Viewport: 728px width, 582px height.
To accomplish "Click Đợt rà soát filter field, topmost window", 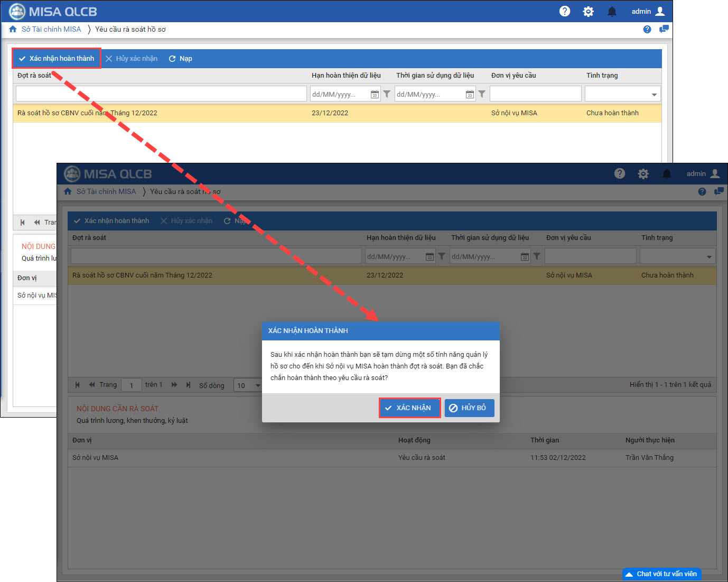I will point(161,94).
